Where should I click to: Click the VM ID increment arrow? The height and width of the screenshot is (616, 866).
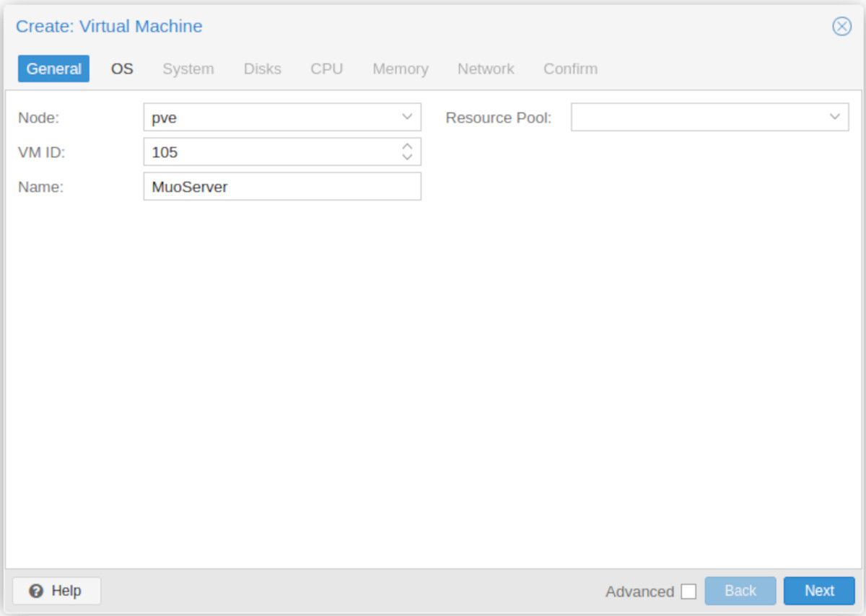(407, 147)
